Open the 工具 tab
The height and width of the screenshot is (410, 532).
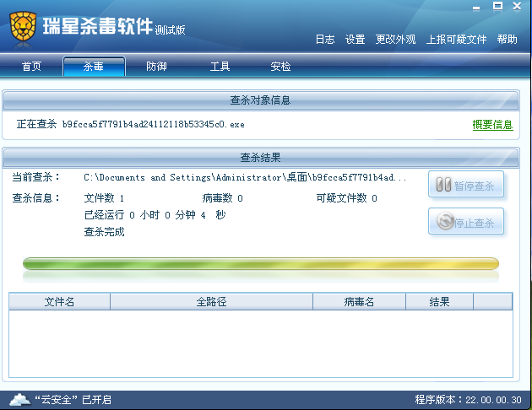(x=220, y=67)
